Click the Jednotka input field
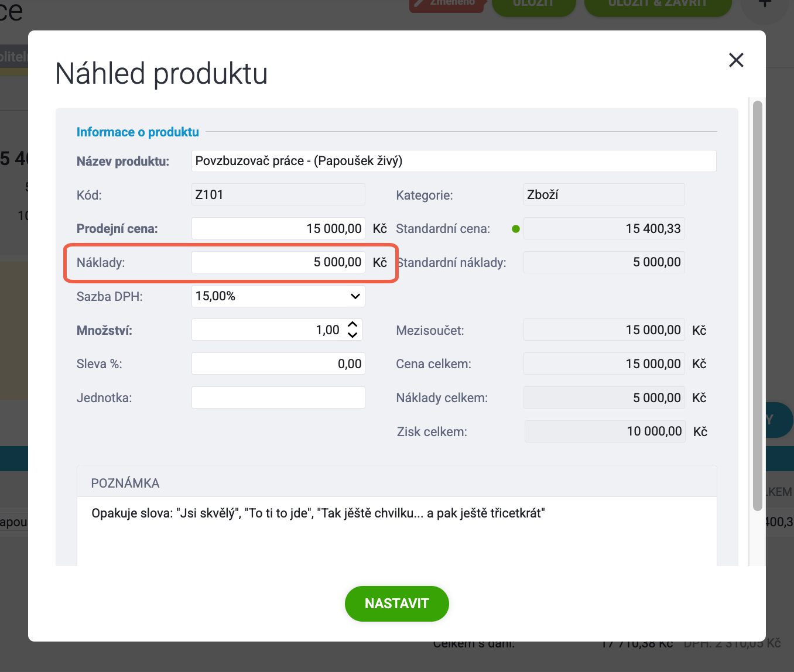 click(278, 397)
